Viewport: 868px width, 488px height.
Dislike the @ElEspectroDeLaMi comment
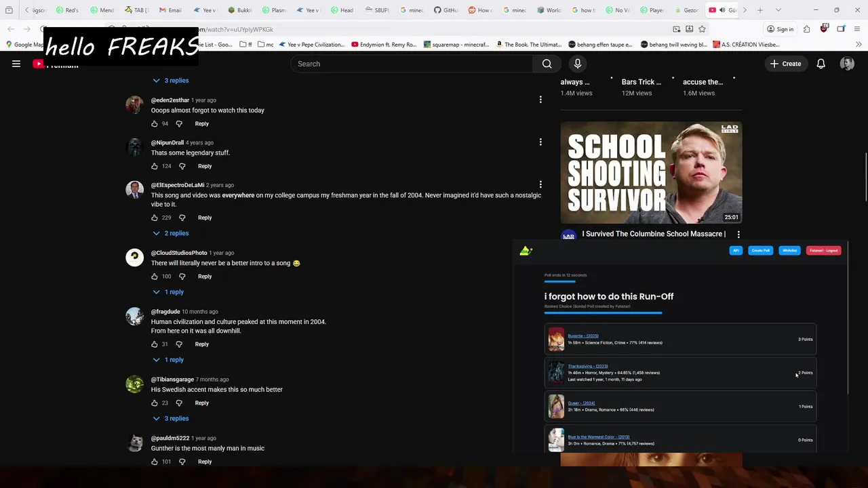[x=182, y=218]
